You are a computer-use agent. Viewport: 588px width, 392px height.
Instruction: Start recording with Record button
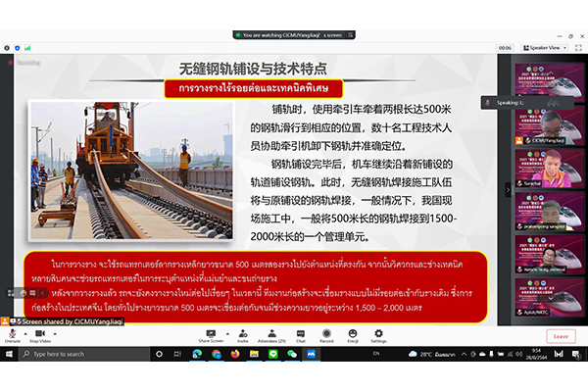[326, 334]
